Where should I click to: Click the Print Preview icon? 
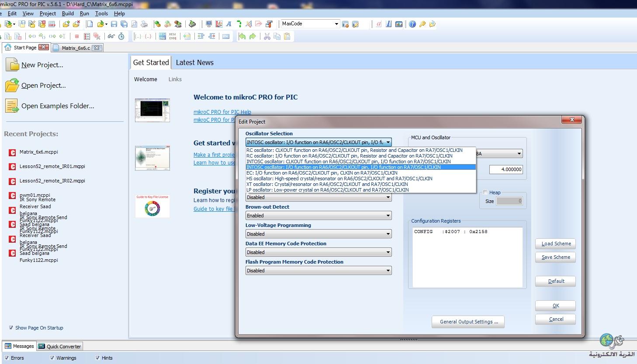(134, 24)
